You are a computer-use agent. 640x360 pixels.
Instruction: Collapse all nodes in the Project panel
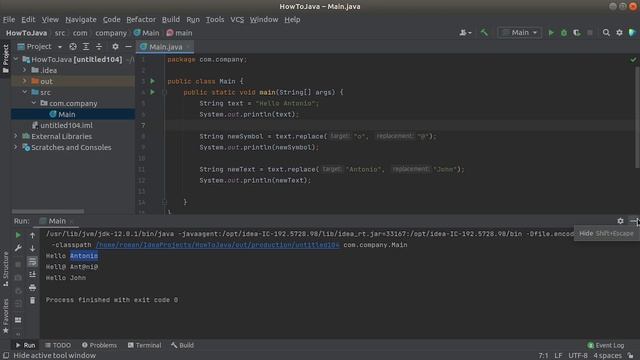tap(99, 47)
